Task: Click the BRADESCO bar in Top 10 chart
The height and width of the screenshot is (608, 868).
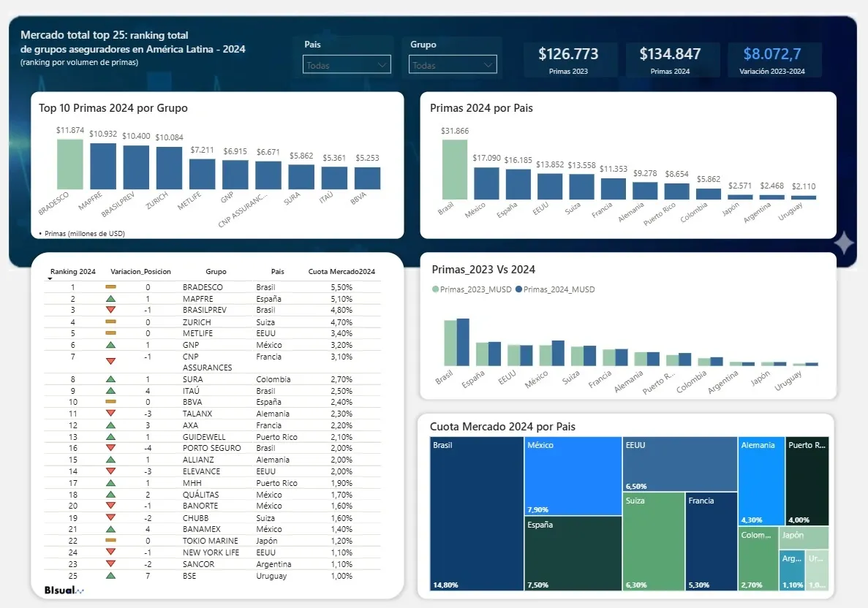Action: point(70,164)
